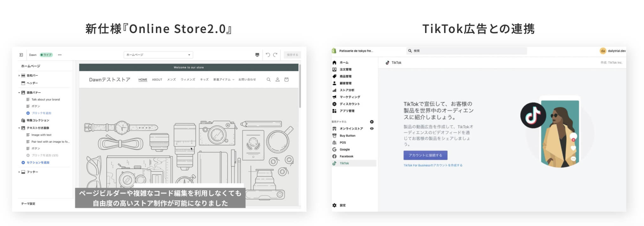Viewport: 644px width, 226px height.
Task: Add a sales channel with plus icon
Action: [x=372, y=122]
